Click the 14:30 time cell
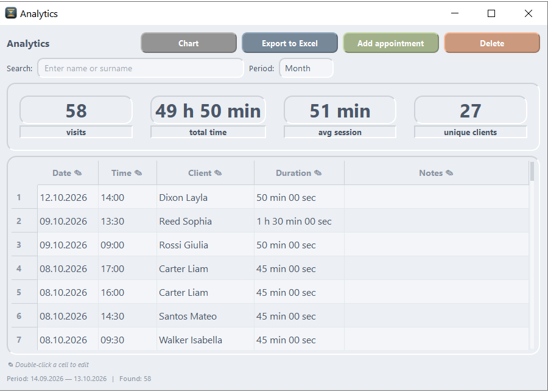 pyautogui.click(x=128, y=316)
